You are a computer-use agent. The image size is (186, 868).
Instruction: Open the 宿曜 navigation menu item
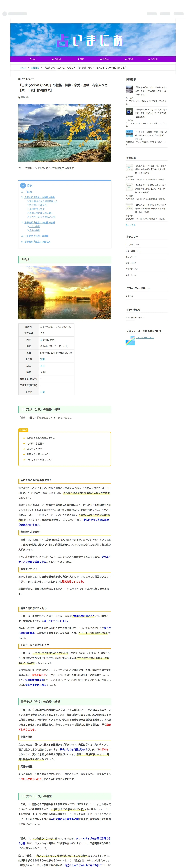[x=81, y=59]
